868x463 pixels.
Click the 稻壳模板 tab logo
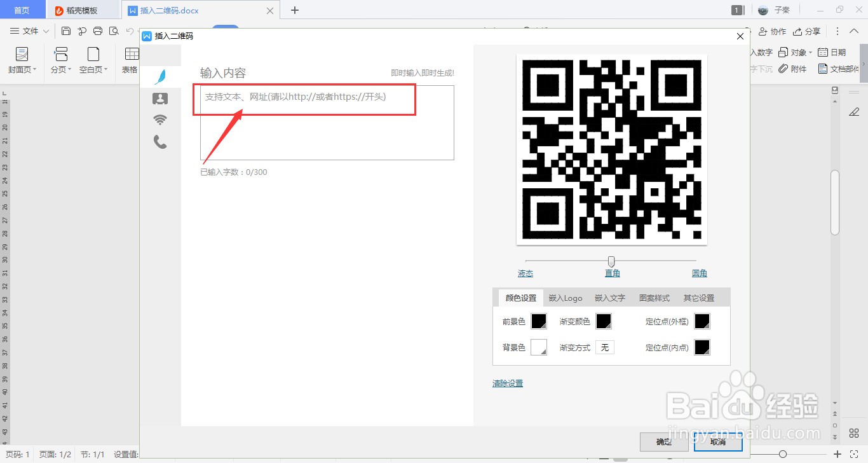[x=59, y=10]
